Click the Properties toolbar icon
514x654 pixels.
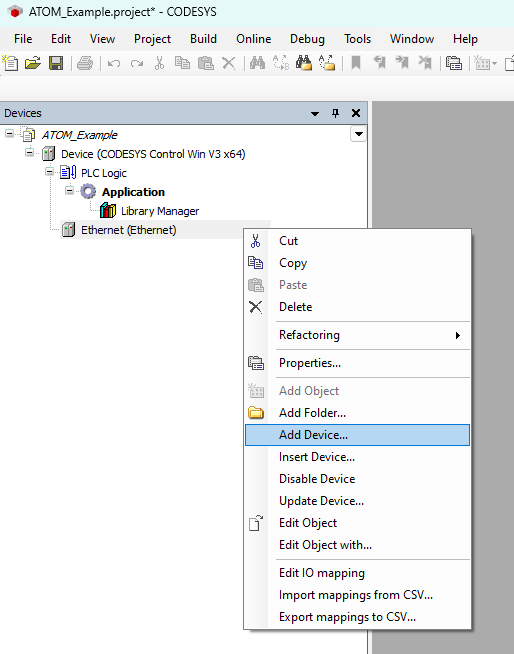pyautogui.click(x=454, y=63)
